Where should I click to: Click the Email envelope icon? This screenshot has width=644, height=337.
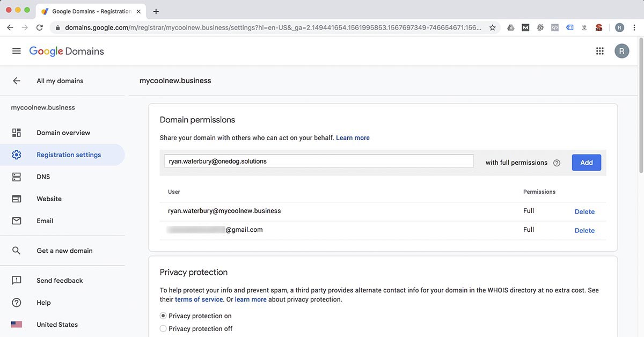click(x=17, y=221)
